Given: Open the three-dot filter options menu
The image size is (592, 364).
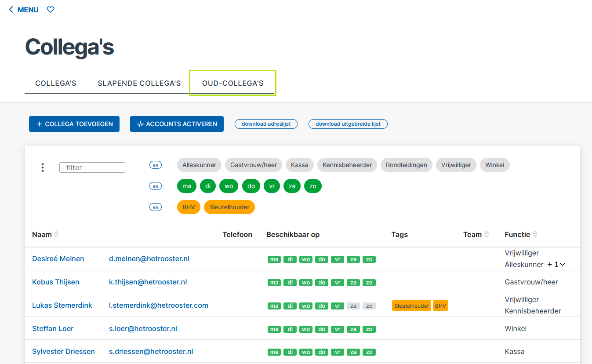Looking at the screenshot, I should [43, 167].
